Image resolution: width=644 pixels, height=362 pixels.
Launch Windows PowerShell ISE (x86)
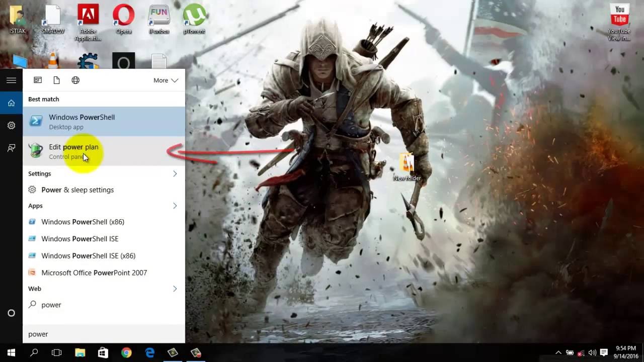click(x=104, y=255)
